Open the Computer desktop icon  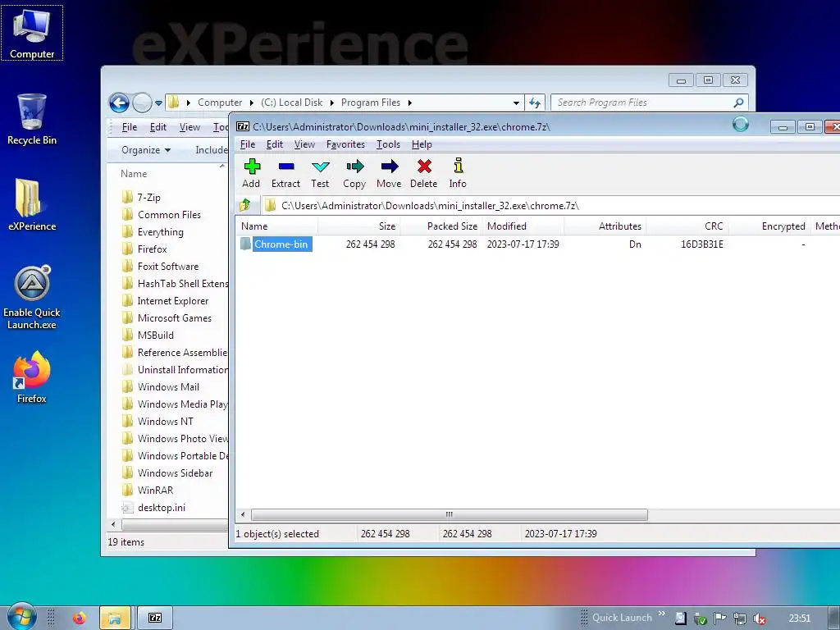click(32, 33)
